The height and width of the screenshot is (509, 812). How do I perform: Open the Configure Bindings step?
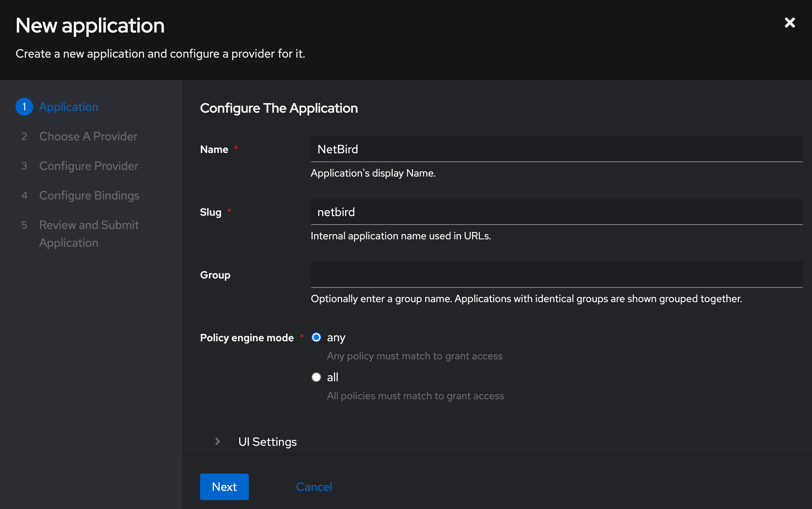89,195
